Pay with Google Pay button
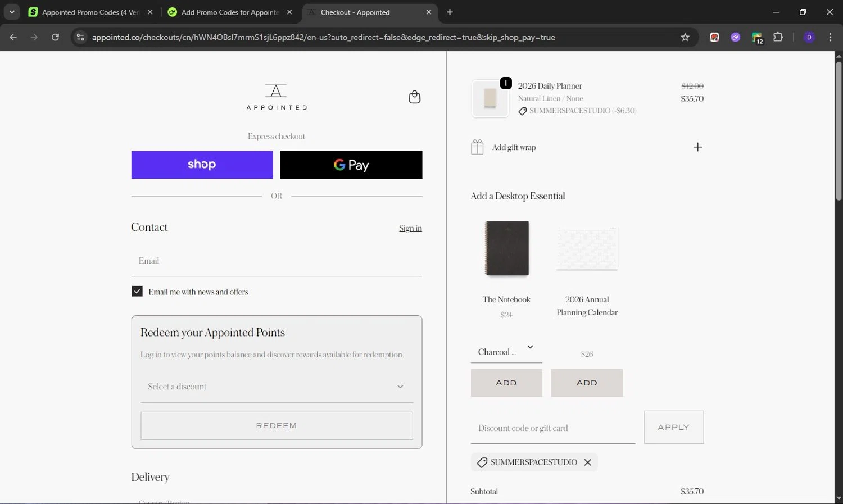This screenshot has width=843, height=504. click(x=351, y=165)
